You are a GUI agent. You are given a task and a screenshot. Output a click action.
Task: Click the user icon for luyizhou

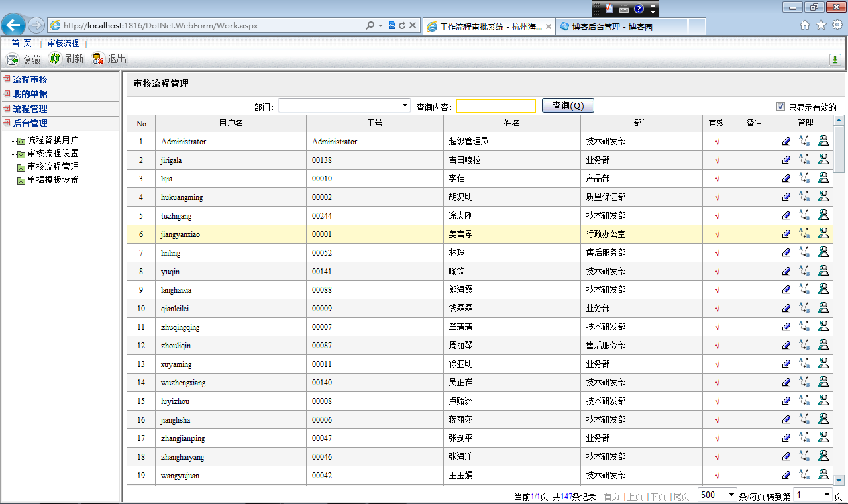823,400
